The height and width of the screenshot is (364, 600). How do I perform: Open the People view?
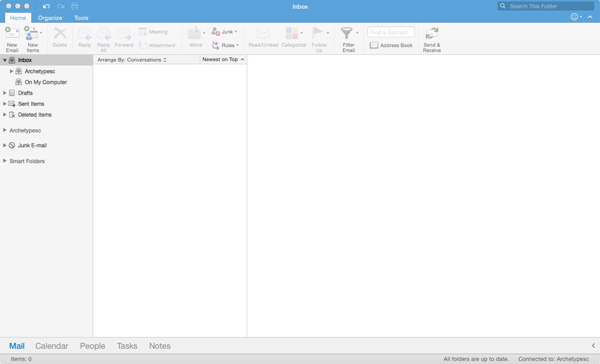tap(92, 346)
